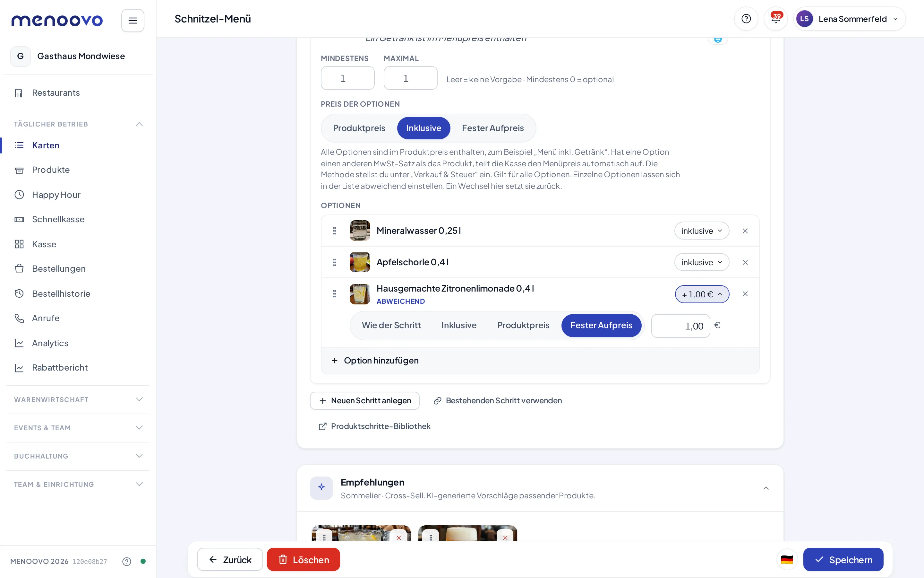Open notifications bell with 39 badge

tap(775, 19)
